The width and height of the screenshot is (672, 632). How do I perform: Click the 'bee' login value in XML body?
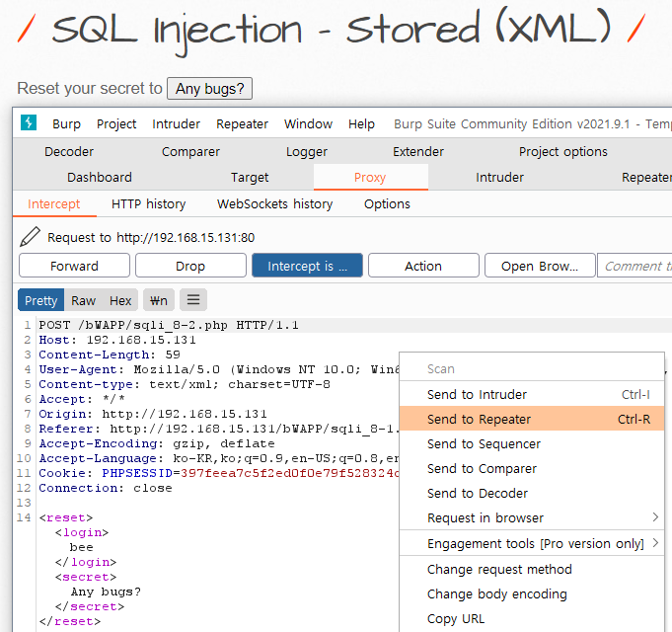82,547
